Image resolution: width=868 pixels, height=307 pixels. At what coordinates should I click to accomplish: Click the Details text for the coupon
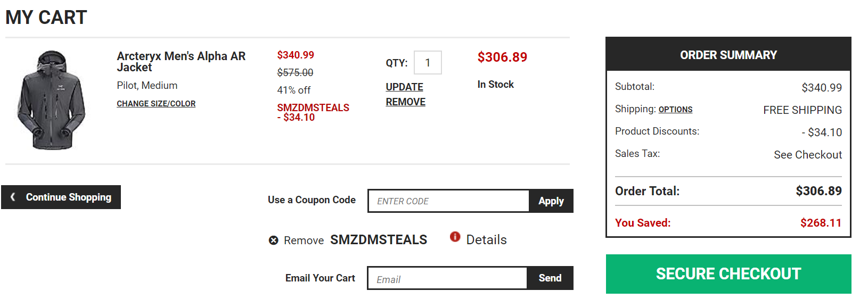point(486,240)
